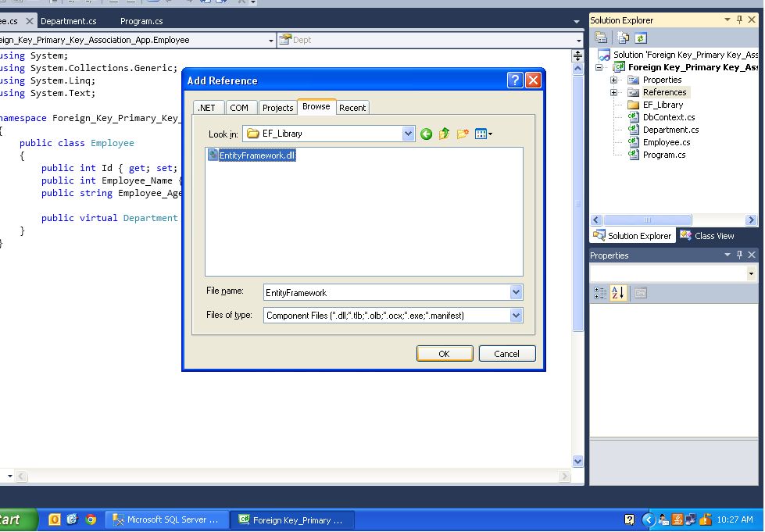The height and width of the screenshot is (532, 765).
Task: Switch to the Recent tab
Action: point(352,108)
